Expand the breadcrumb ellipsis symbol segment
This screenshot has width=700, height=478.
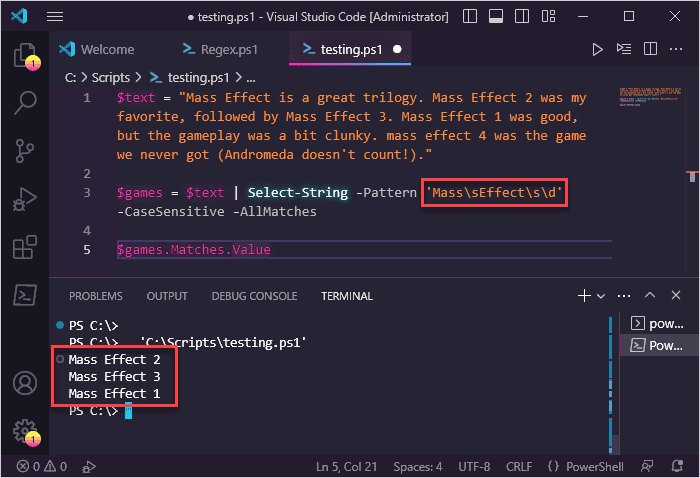251,79
